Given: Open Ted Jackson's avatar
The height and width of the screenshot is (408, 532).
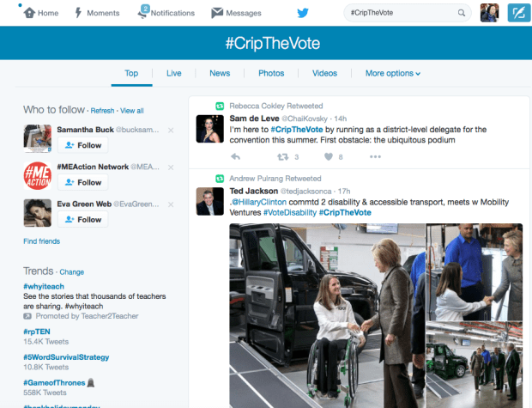Looking at the screenshot, I should coord(209,201).
